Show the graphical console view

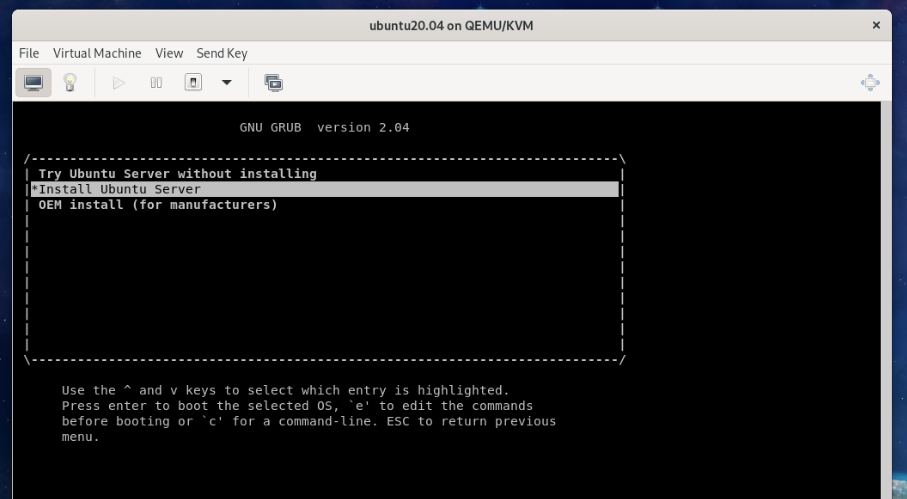coord(34,83)
